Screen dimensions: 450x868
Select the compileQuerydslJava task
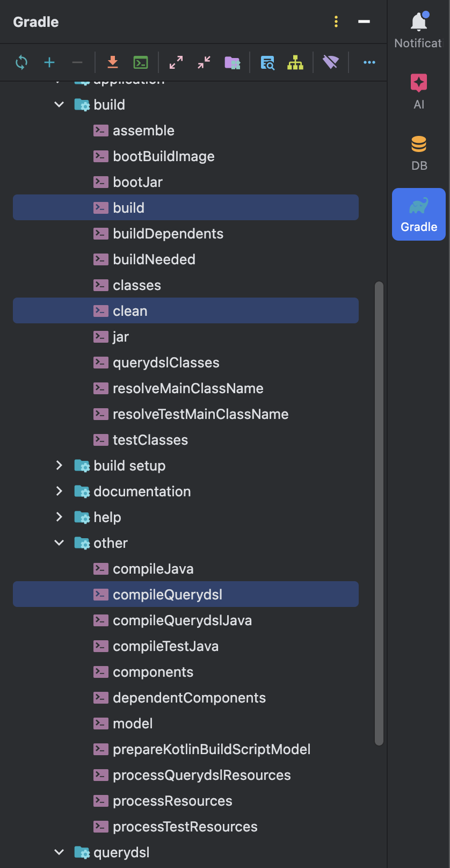pyautogui.click(x=186, y=620)
